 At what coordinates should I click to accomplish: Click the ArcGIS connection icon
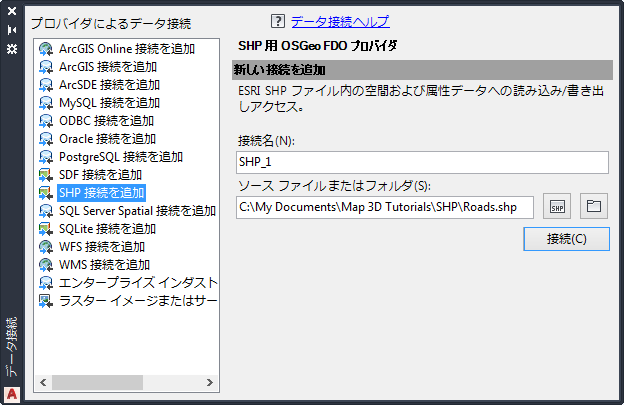click(46, 67)
